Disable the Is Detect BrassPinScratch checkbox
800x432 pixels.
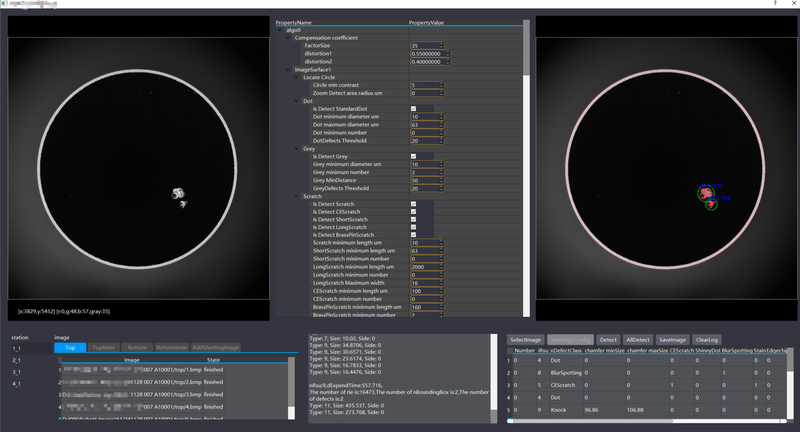pyautogui.click(x=414, y=234)
